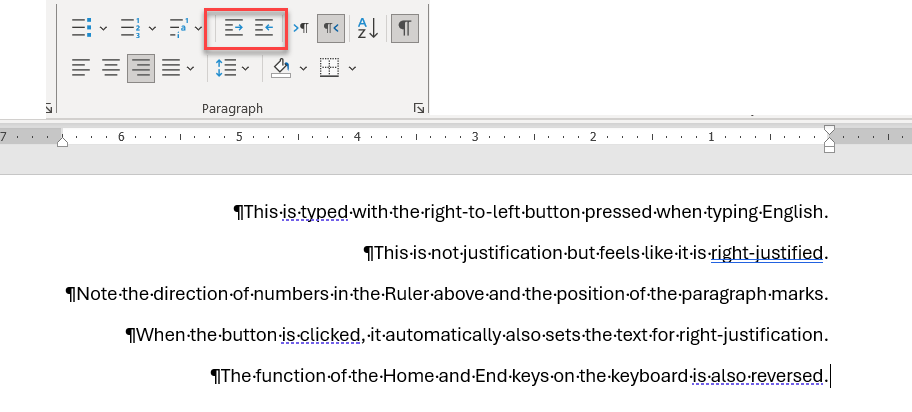The height and width of the screenshot is (412, 912).
Task: Click the word "English" in the first line
Action: click(792, 212)
